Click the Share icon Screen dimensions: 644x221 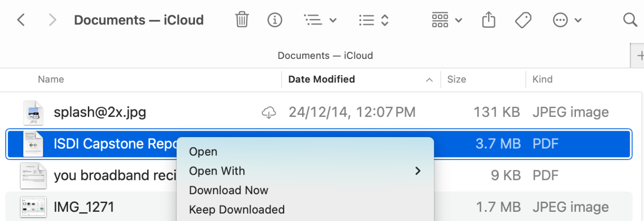click(489, 20)
